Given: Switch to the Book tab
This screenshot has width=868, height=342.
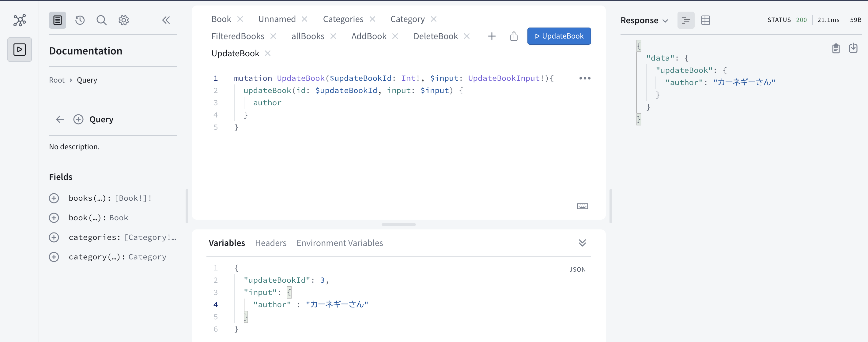Looking at the screenshot, I should [x=221, y=19].
